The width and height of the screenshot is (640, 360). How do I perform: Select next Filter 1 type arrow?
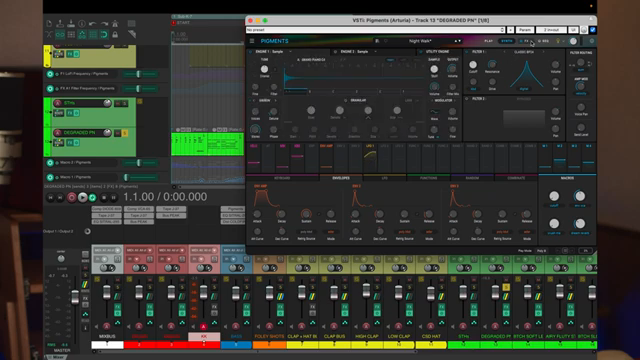pos(543,52)
